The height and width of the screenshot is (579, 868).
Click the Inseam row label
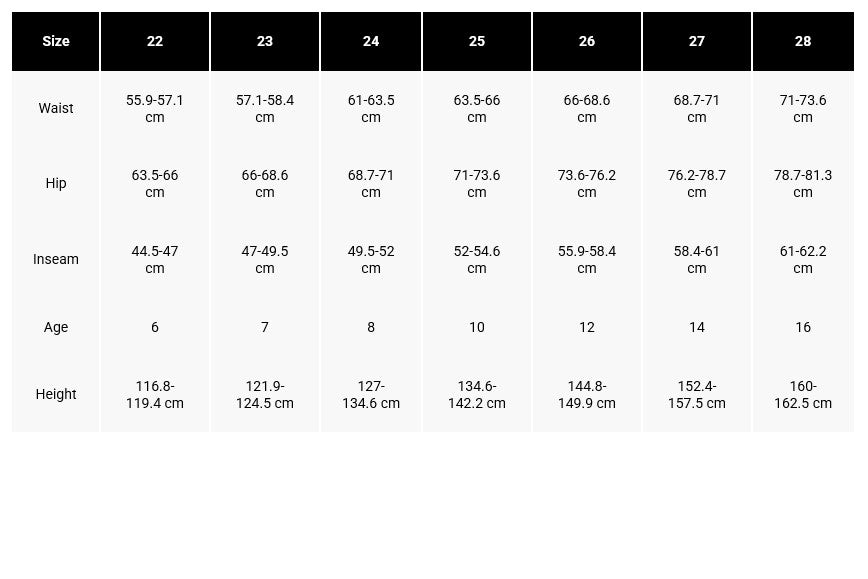56,259
